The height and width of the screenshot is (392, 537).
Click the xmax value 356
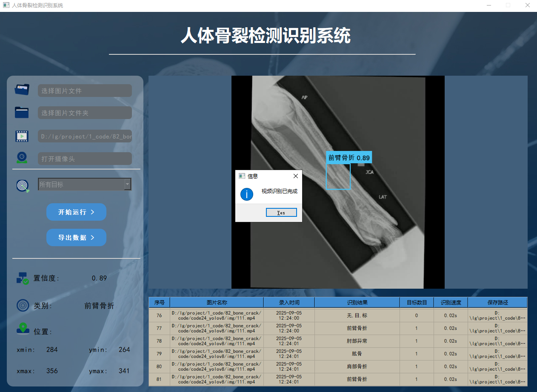[52, 371]
